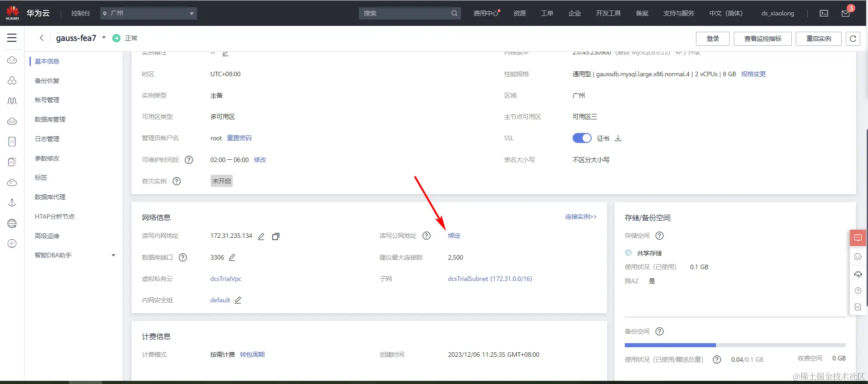868x384 pixels.
Task: Open the messages mail icon
Action: coord(846,13)
